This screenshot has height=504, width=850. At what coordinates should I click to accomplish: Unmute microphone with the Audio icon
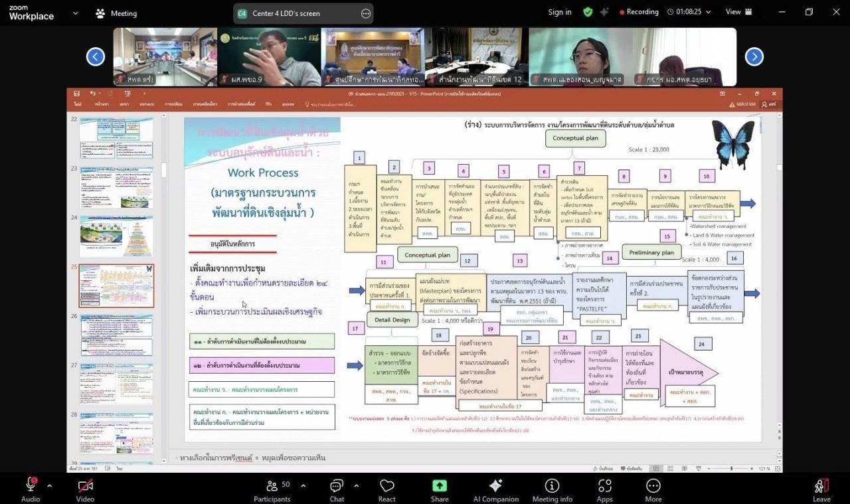31,487
